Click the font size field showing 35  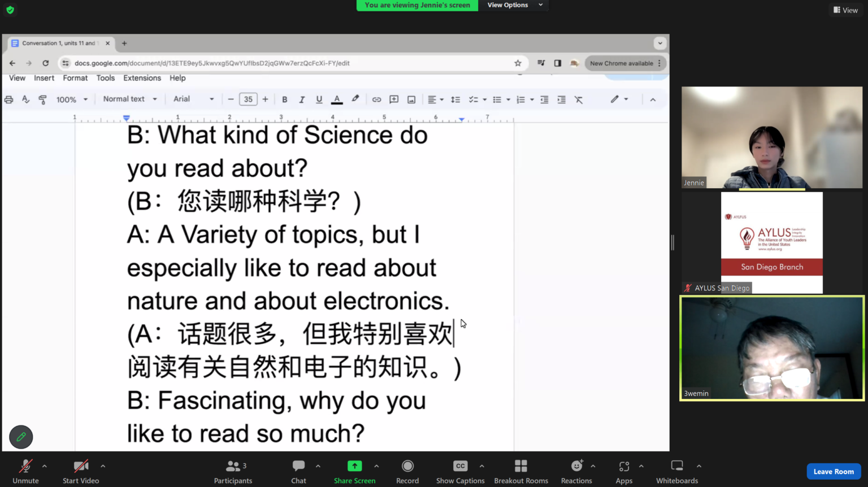click(248, 99)
